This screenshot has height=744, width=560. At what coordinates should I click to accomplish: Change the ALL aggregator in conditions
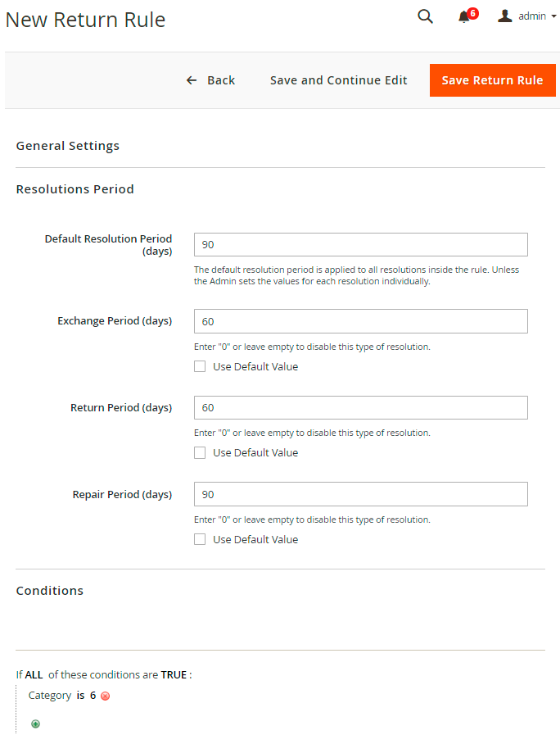point(34,675)
